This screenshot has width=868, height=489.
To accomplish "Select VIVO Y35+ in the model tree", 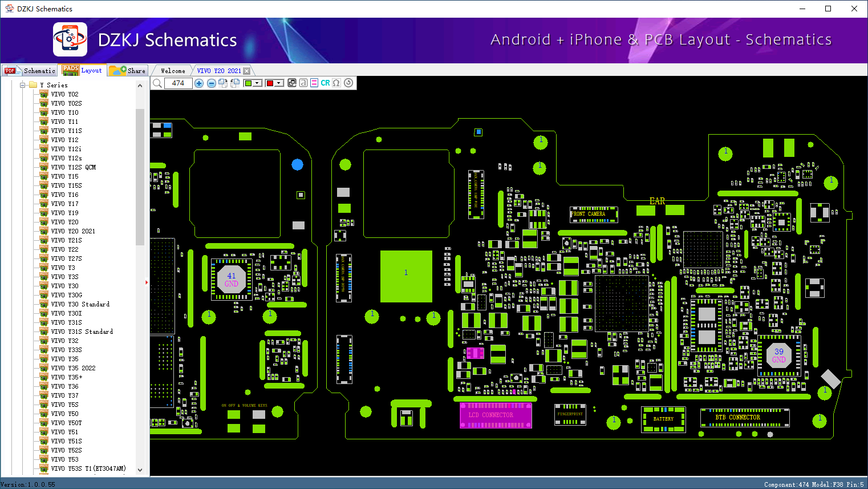I will pyautogui.click(x=67, y=377).
